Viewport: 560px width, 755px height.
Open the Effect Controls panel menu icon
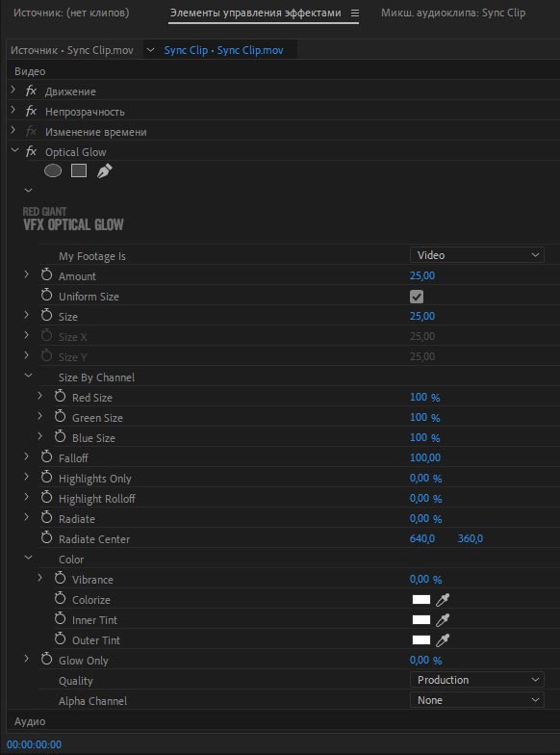pos(354,13)
